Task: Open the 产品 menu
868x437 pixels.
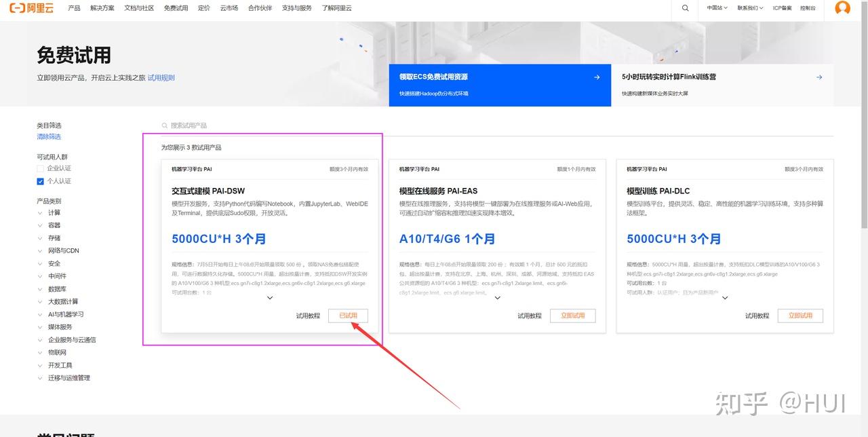Action: (x=75, y=8)
